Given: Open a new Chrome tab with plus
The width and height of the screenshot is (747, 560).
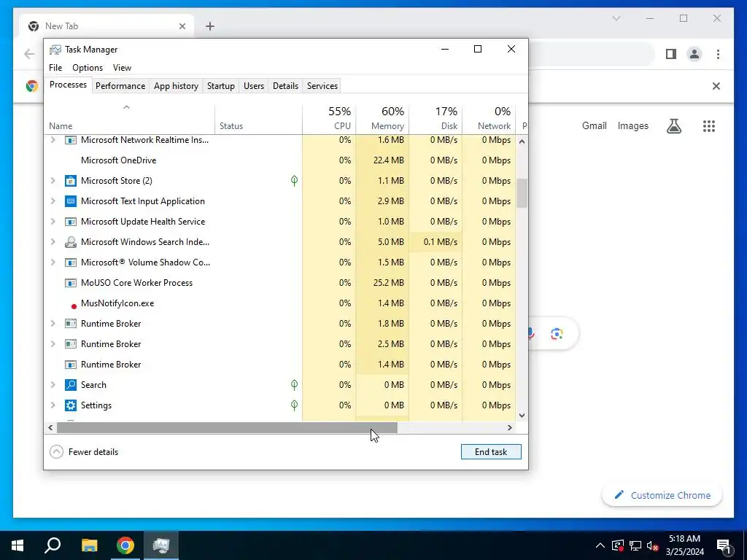Looking at the screenshot, I should coord(209,26).
